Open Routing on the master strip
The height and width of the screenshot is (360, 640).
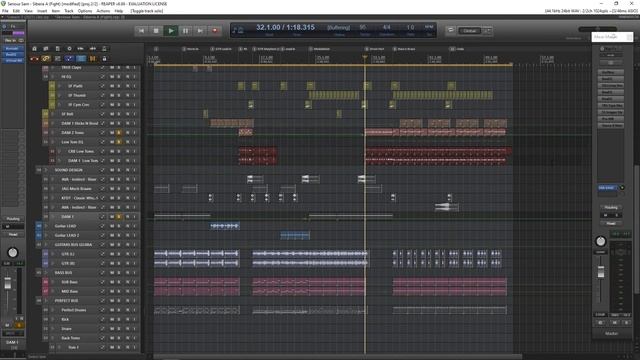(611, 207)
